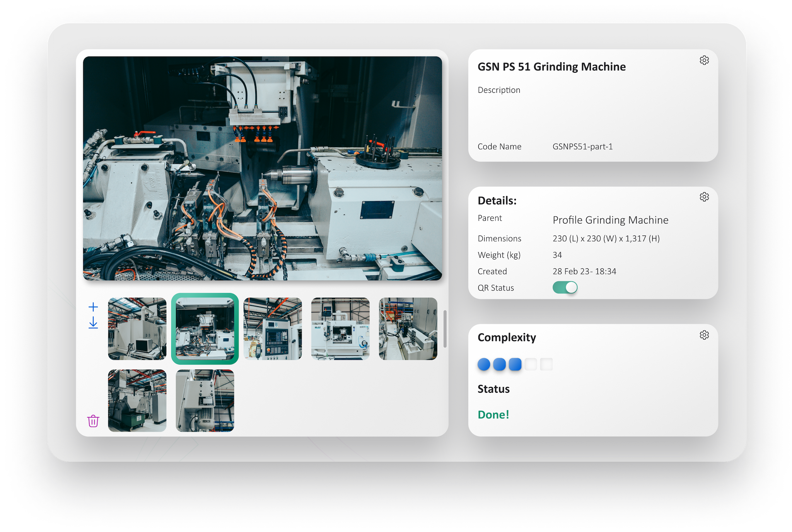Click the trash icon to delete image

(x=93, y=421)
